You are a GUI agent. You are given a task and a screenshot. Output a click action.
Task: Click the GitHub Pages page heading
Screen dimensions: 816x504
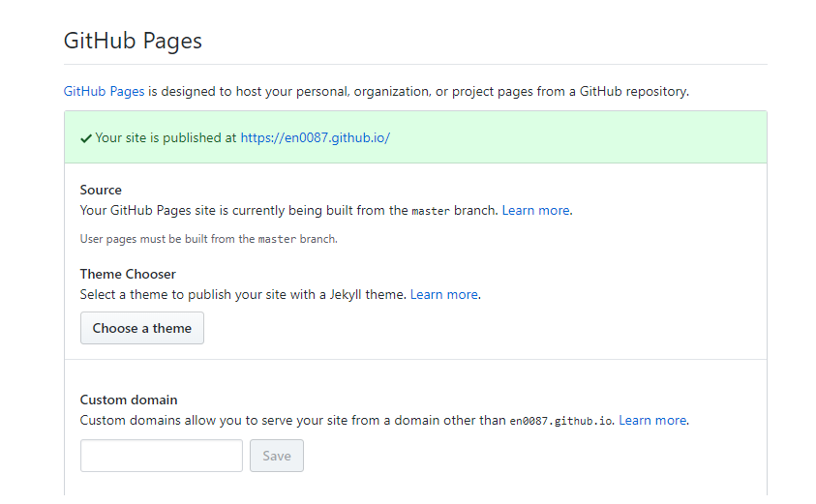pos(133,41)
